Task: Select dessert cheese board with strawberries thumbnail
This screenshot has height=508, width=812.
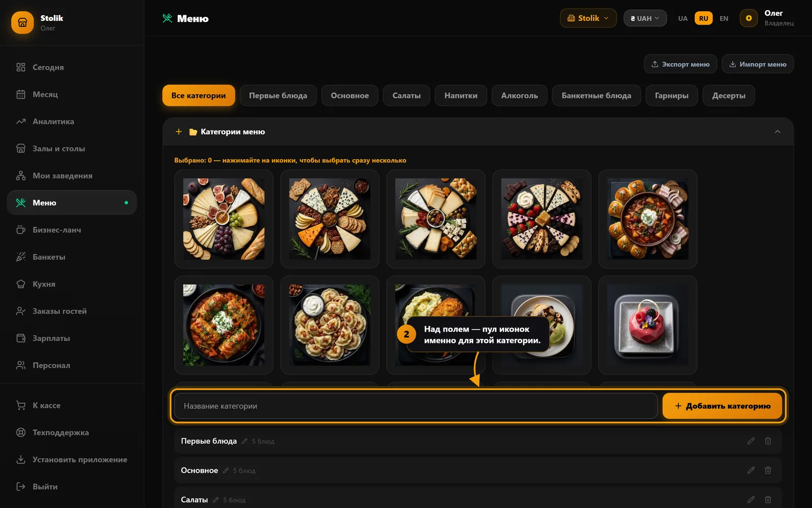Action: [x=542, y=219]
